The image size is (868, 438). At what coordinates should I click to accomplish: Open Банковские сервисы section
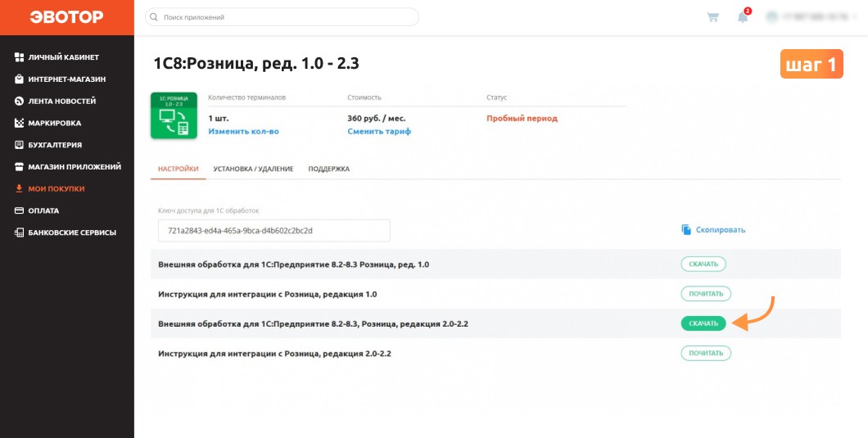[73, 233]
